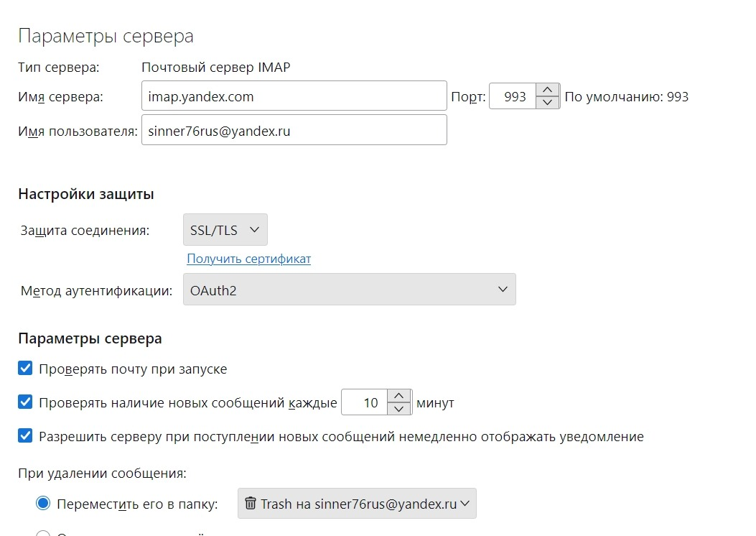Image resolution: width=756 pixels, height=536 pixels.
Task: Click the Порт label text
Action: tap(467, 96)
